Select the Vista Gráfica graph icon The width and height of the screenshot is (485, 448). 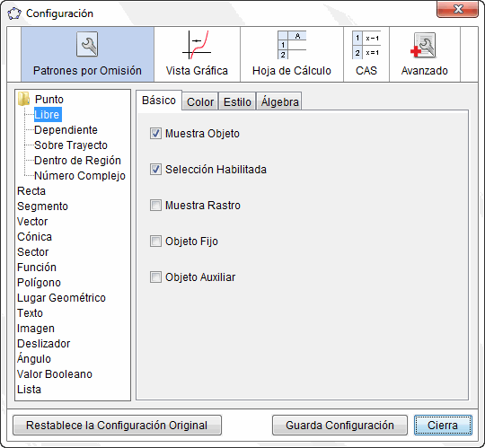(x=197, y=45)
